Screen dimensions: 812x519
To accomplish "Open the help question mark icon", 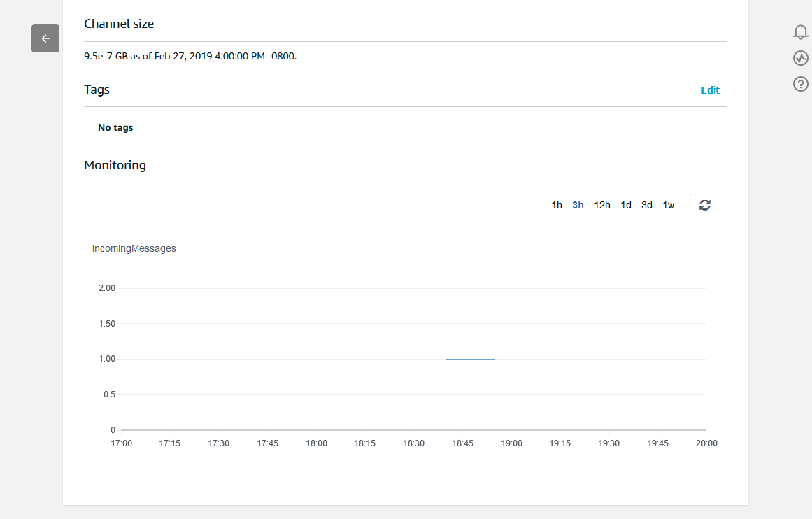I will point(801,84).
